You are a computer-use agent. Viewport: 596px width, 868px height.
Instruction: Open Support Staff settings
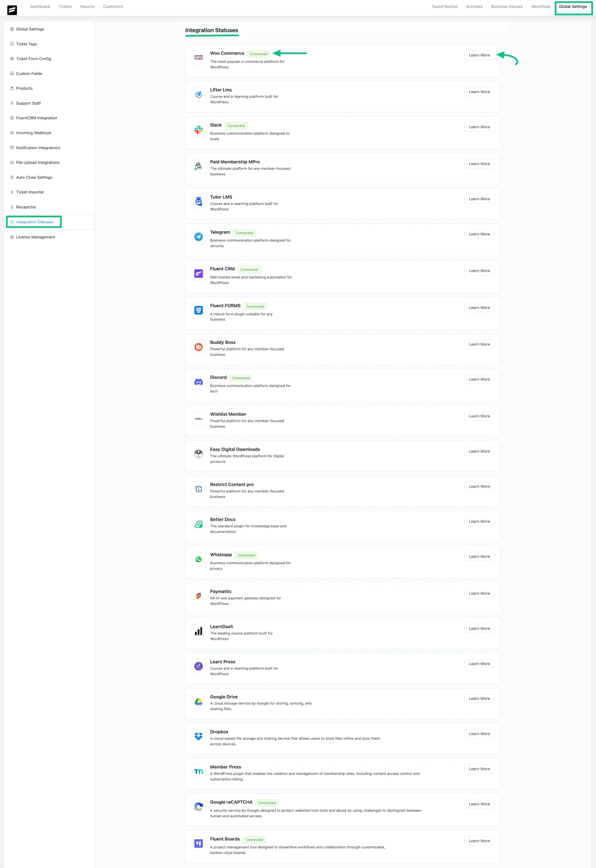point(28,103)
